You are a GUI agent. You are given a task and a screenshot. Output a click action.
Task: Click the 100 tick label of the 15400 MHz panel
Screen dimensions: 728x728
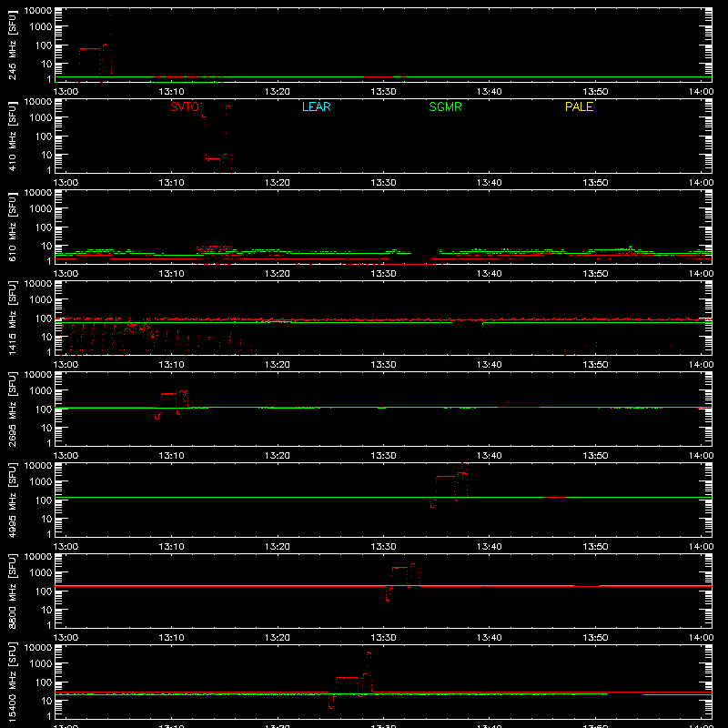[44, 682]
